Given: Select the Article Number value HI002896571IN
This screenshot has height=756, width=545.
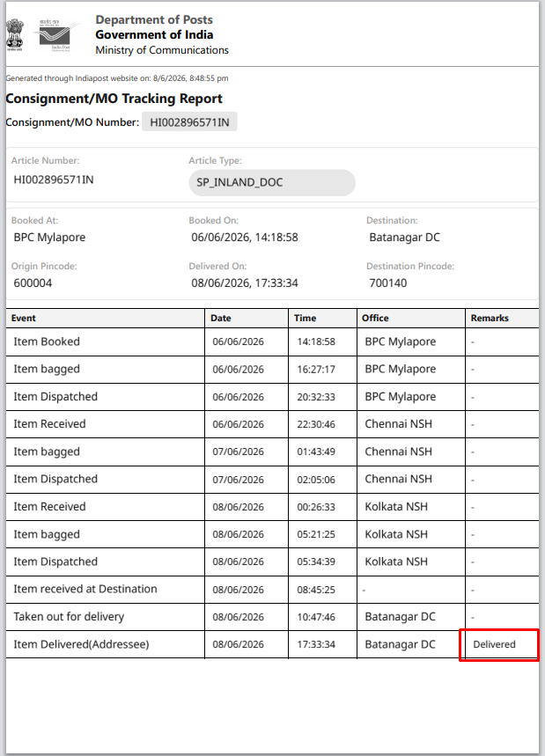Looking at the screenshot, I should [54, 180].
